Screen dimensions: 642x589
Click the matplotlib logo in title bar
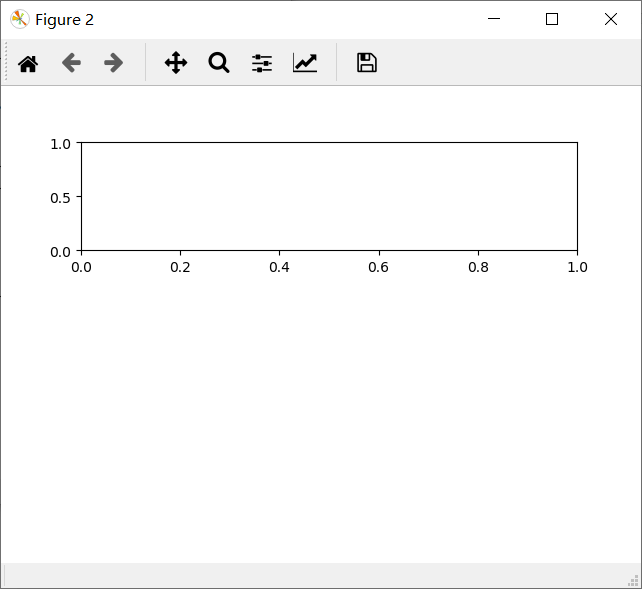point(20,19)
